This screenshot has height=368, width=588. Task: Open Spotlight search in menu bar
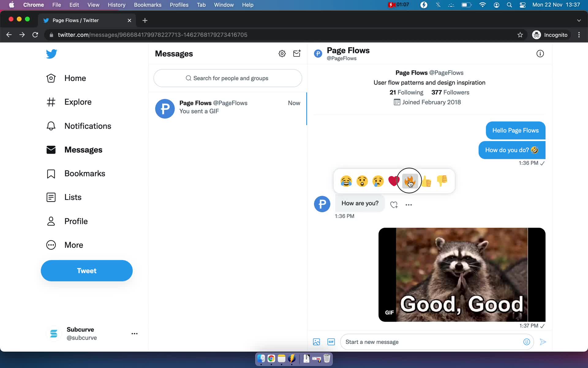click(509, 5)
